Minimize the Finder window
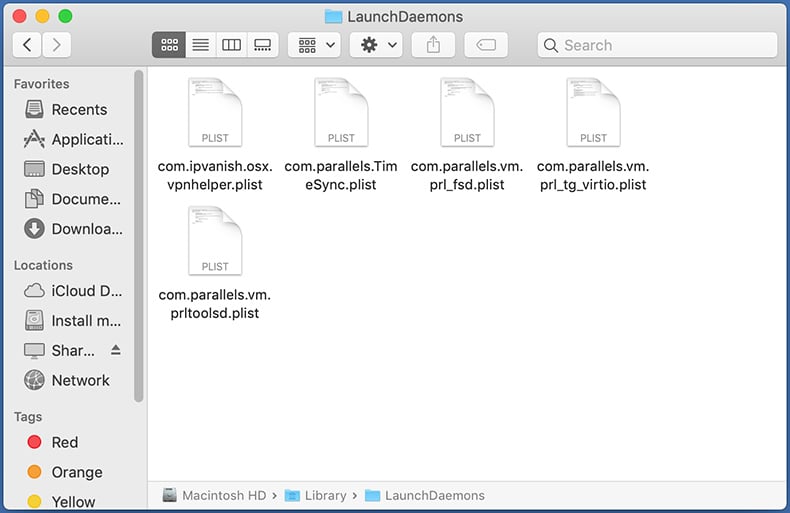790x513 pixels. pyautogui.click(x=42, y=16)
